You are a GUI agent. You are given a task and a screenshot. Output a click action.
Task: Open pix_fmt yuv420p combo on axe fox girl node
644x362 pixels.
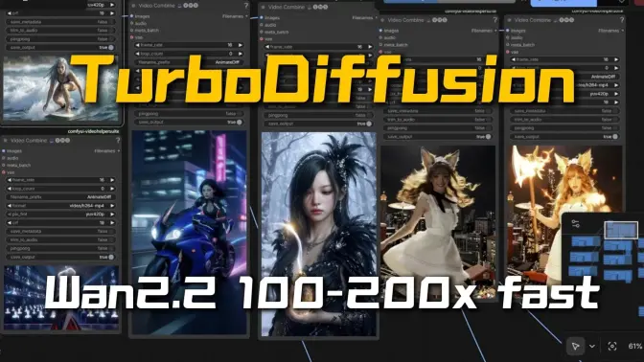click(565, 94)
